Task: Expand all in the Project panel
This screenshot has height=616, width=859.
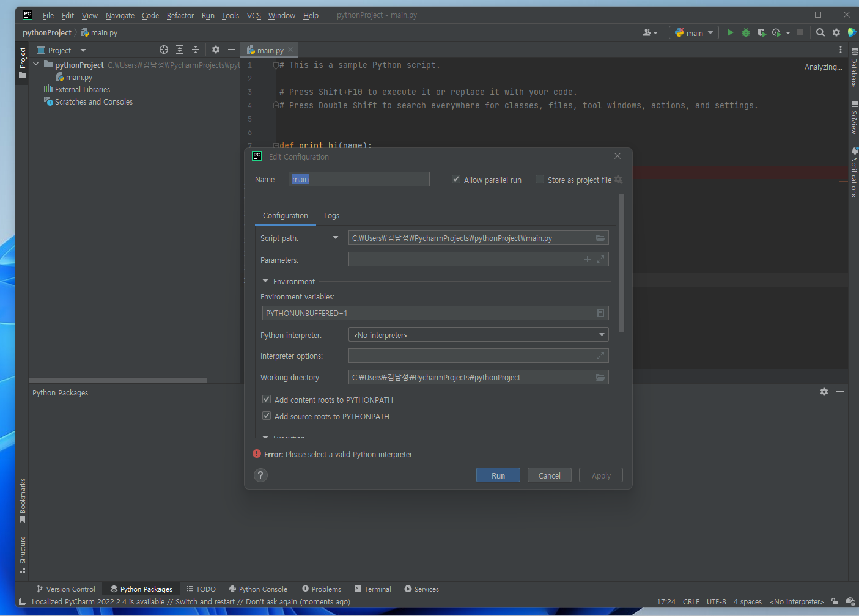Action: [180, 50]
